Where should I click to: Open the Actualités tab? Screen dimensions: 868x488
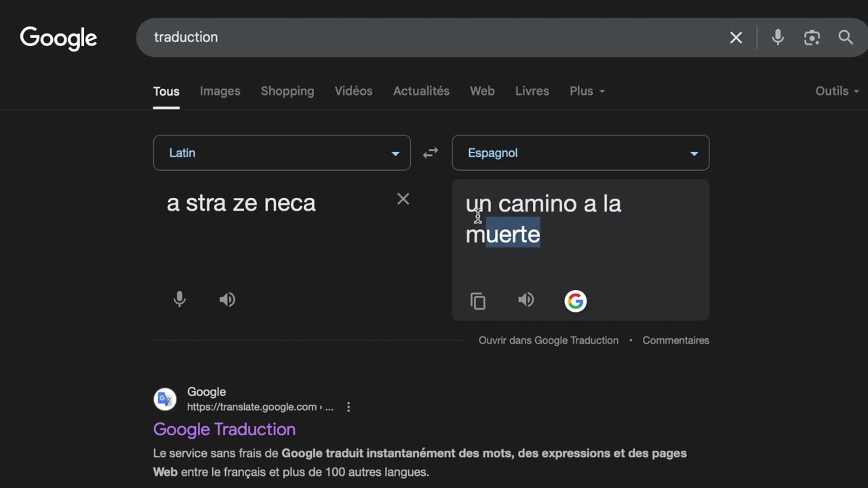pyautogui.click(x=421, y=91)
